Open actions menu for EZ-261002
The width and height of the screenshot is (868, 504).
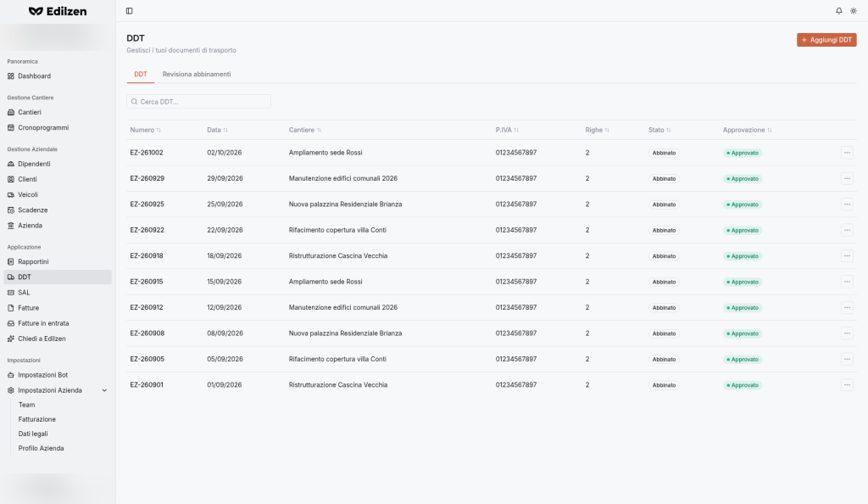847,153
